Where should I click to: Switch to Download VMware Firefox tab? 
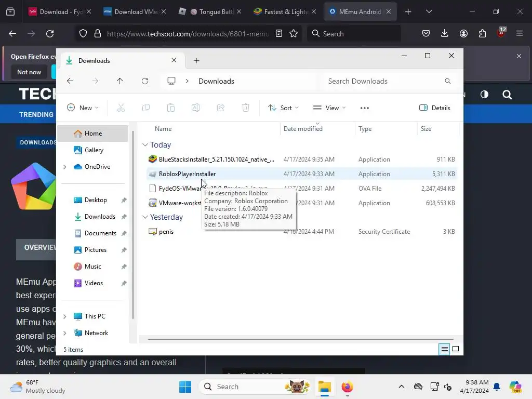(134, 11)
